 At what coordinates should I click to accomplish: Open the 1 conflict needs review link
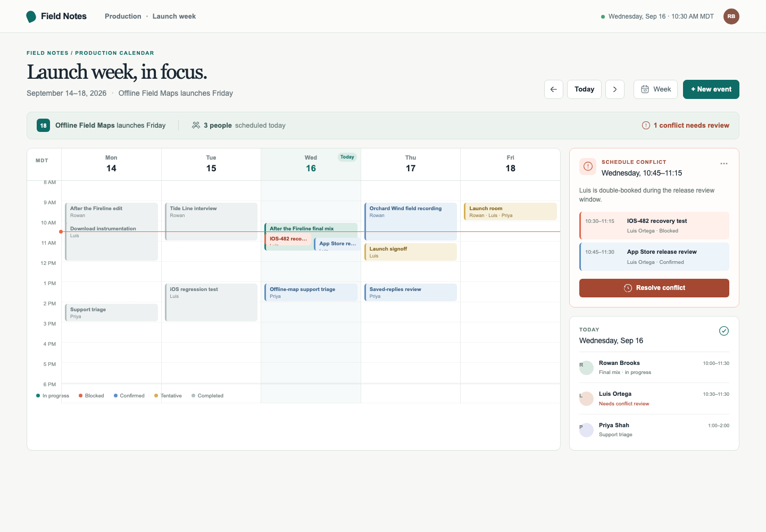[686, 126]
